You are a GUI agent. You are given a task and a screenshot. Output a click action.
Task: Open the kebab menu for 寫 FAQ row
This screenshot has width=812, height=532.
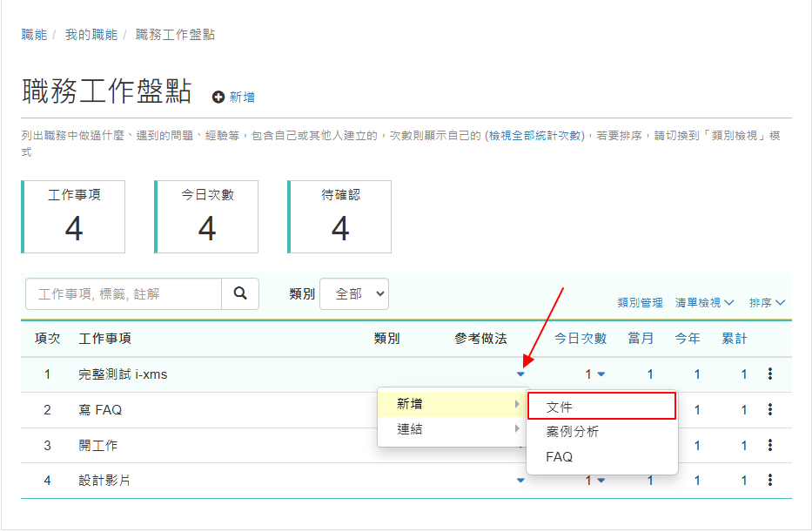(x=770, y=410)
